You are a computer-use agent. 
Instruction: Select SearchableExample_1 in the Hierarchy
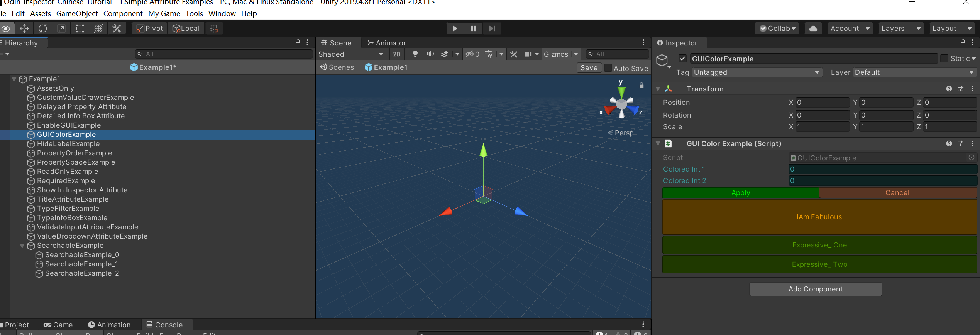pos(81,264)
